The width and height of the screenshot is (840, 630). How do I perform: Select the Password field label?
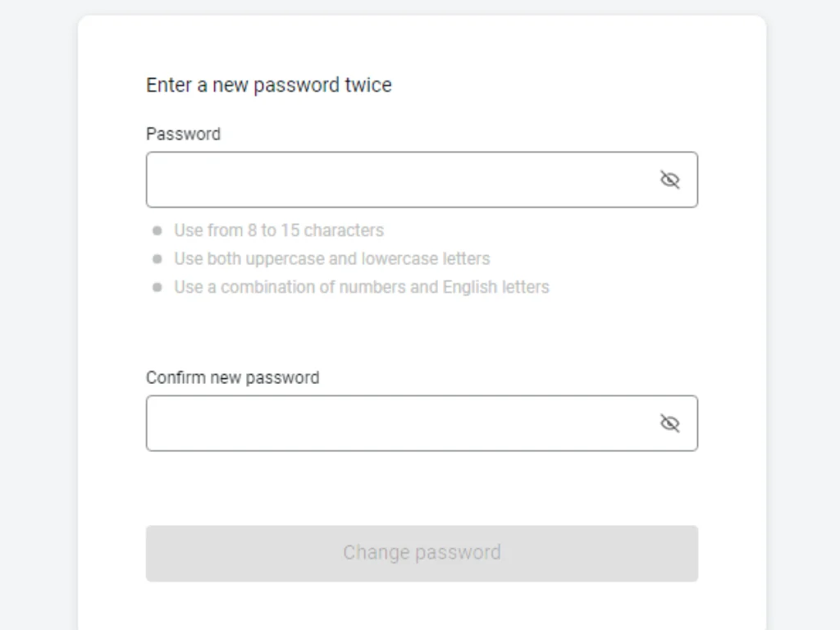pos(183,134)
